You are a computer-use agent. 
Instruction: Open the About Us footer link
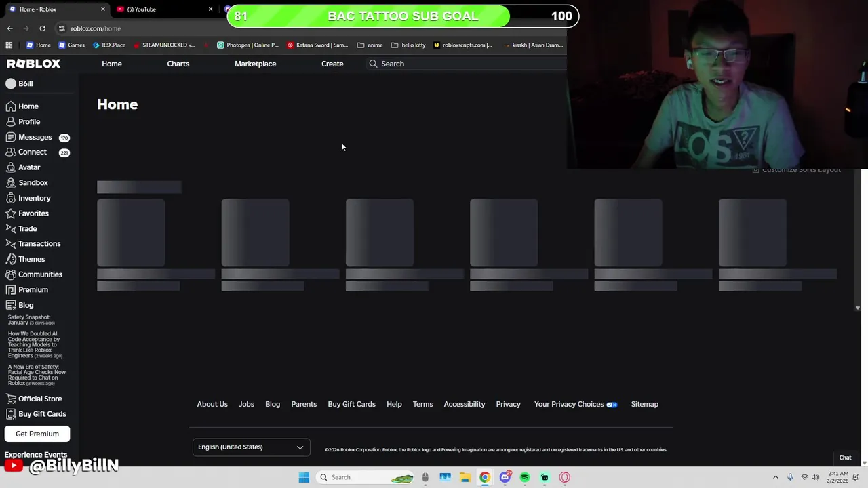(x=212, y=404)
